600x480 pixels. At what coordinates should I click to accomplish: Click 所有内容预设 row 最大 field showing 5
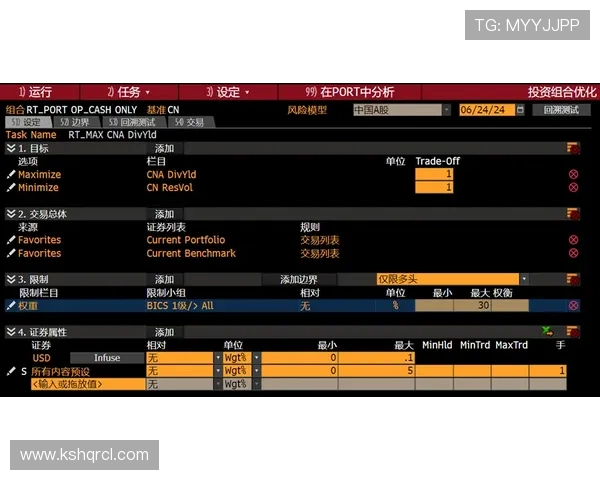377,371
